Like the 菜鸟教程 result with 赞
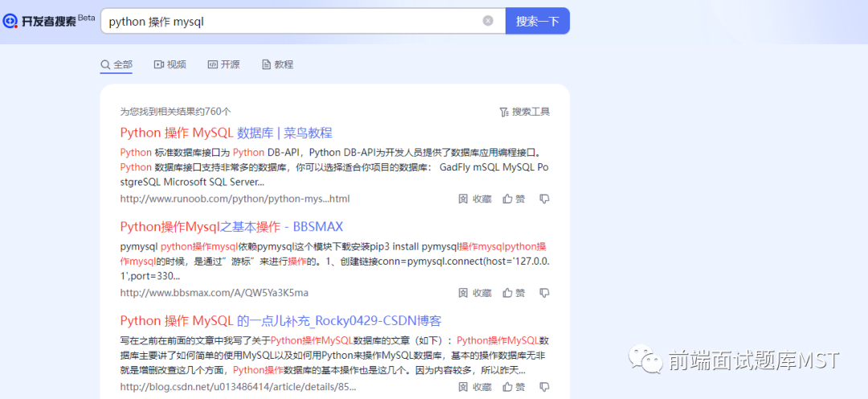This screenshot has height=399, width=868. (x=514, y=199)
